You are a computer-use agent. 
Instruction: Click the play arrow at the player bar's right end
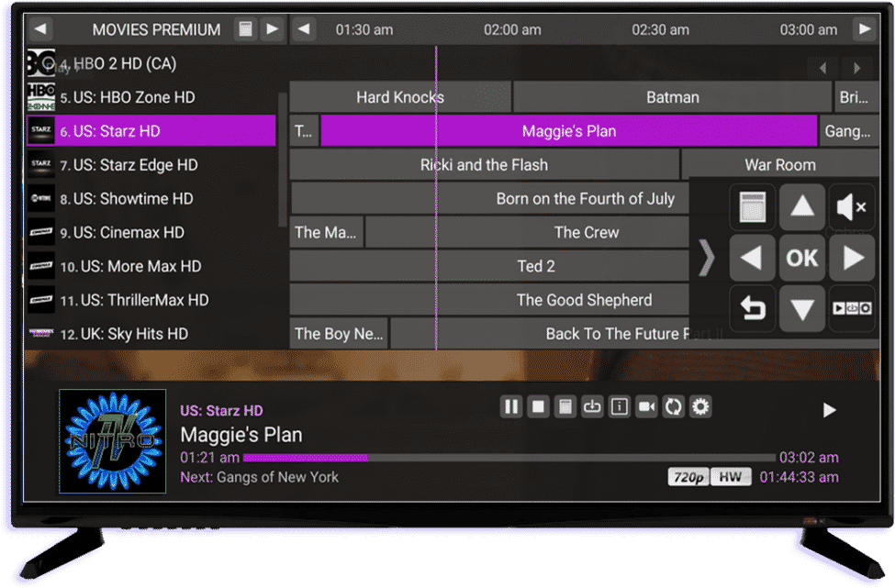click(829, 410)
